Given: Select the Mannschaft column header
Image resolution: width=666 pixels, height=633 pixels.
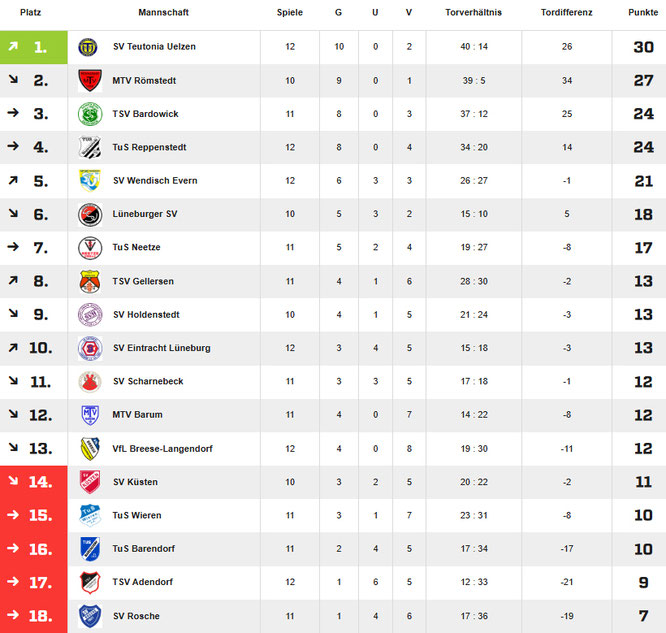Looking at the screenshot, I should (x=163, y=13).
